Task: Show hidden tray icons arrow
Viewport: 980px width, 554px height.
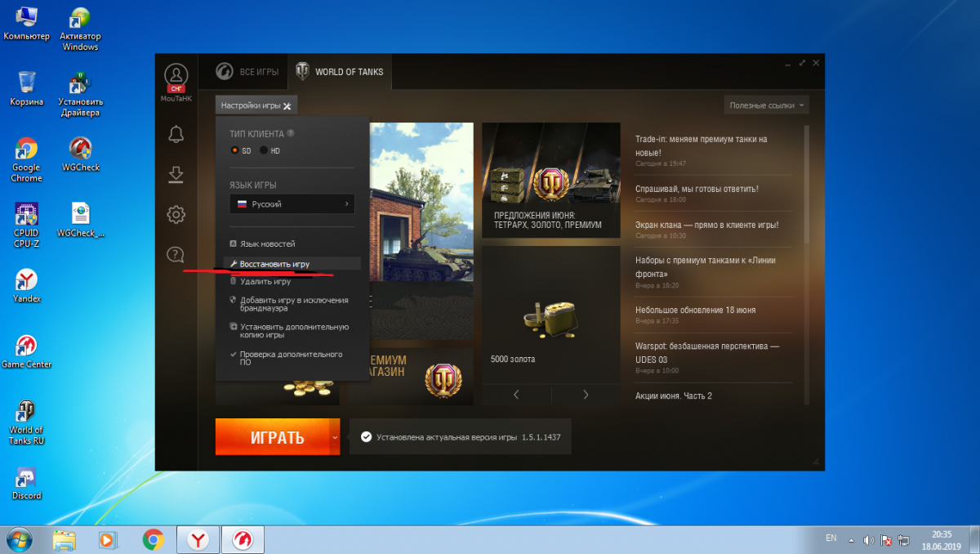Action: [x=853, y=540]
